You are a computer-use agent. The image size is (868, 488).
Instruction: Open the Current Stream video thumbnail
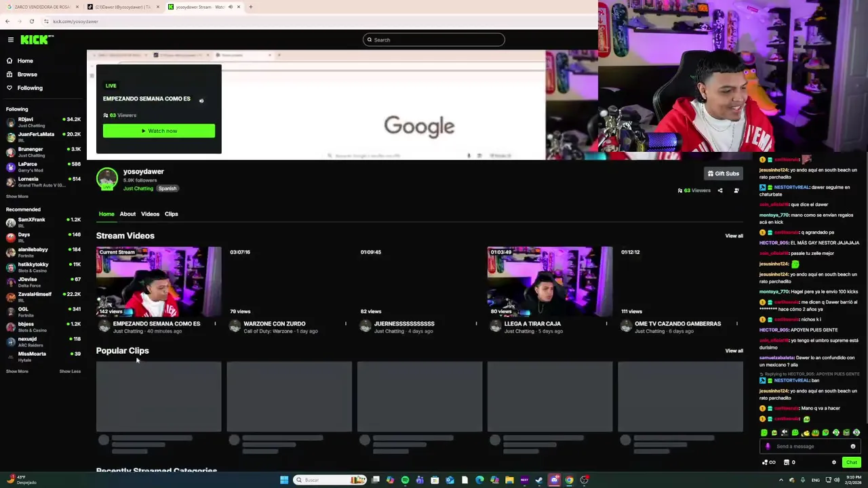(x=159, y=282)
